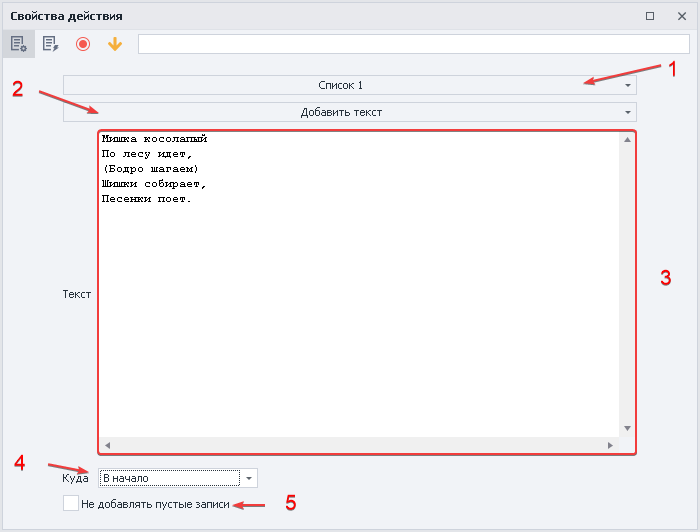The width and height of the screenshot is (700, 532).
Task: Focus the toolbar's empty text field
Action: pos(412,44)
